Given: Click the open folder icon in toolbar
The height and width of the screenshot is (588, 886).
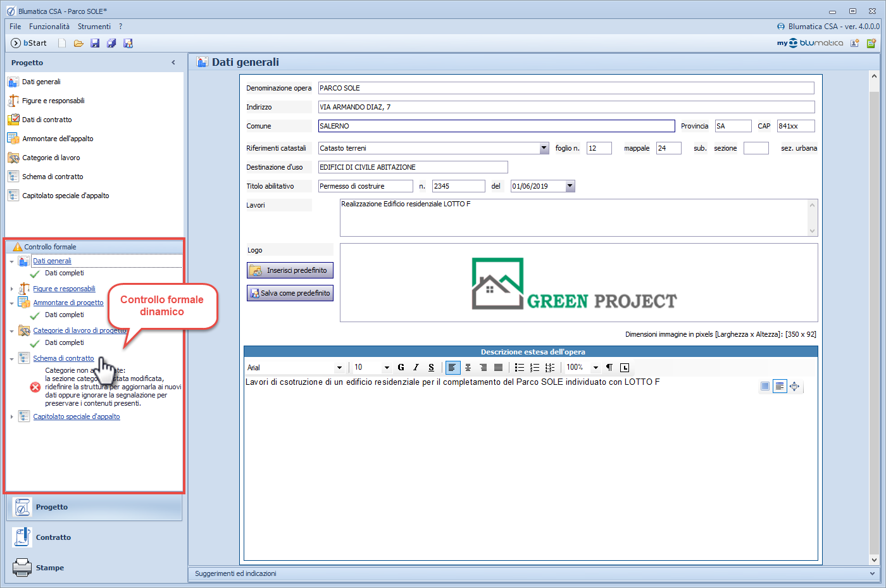Looking at the screenshot, I should pos(78,43).
